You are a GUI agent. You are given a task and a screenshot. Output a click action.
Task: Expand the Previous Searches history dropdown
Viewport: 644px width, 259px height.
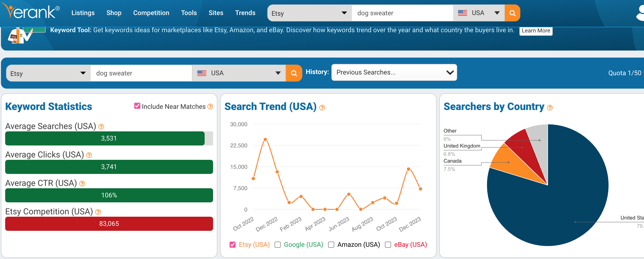394,72
